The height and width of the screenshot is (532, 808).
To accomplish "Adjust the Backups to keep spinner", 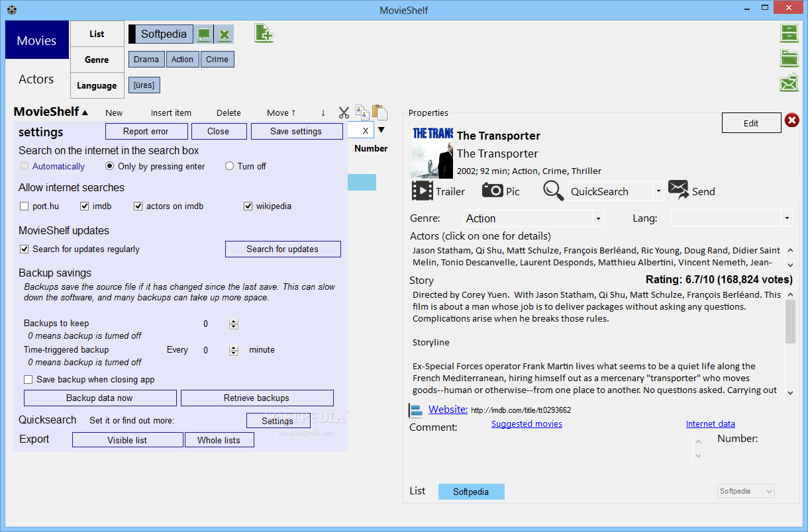I will [233, 324].
